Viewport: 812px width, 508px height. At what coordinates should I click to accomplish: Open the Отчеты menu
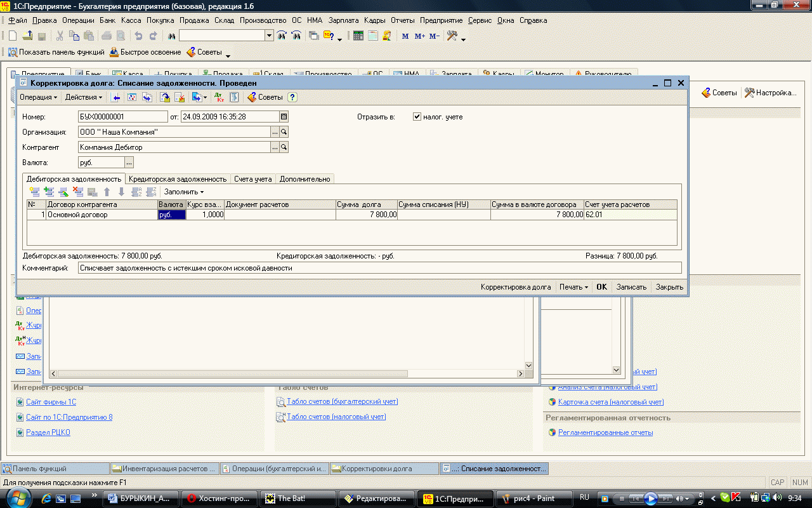point(402,20)
